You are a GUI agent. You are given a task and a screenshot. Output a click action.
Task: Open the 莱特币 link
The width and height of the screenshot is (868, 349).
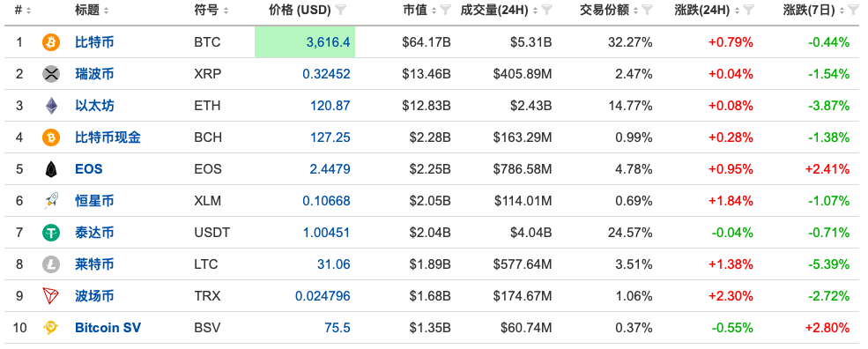94,264
